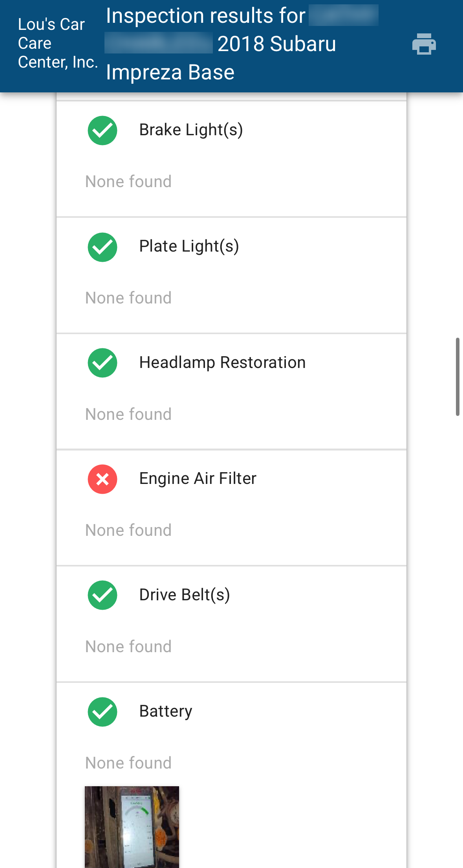This screenshot has height=868, width=463.
Task: Click "None found" under Battery
Action: (128, 763)
